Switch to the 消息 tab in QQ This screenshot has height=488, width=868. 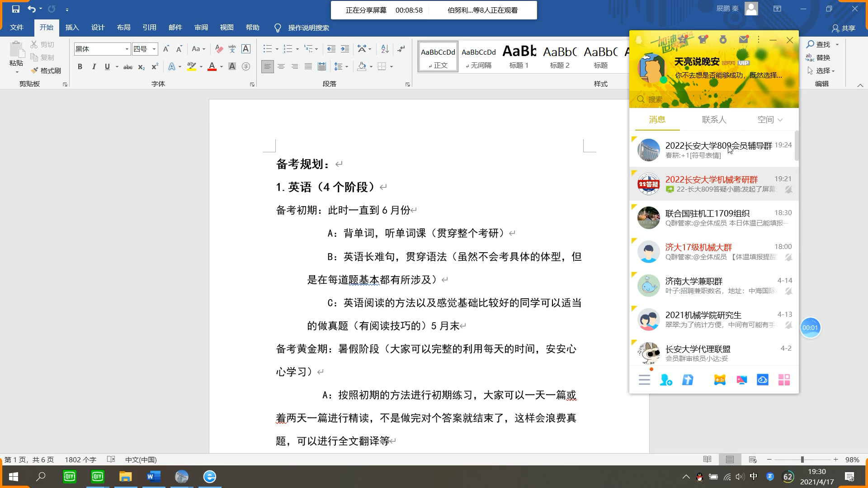coord(657,120)
